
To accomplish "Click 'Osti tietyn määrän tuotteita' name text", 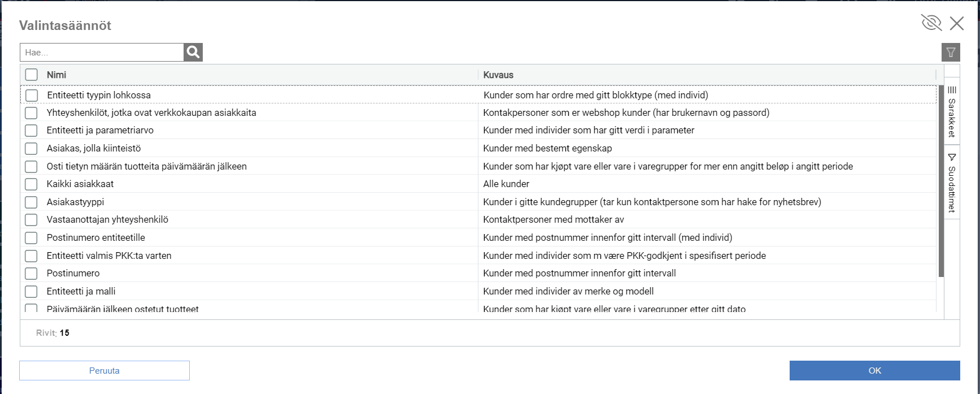I will (147, 166).
